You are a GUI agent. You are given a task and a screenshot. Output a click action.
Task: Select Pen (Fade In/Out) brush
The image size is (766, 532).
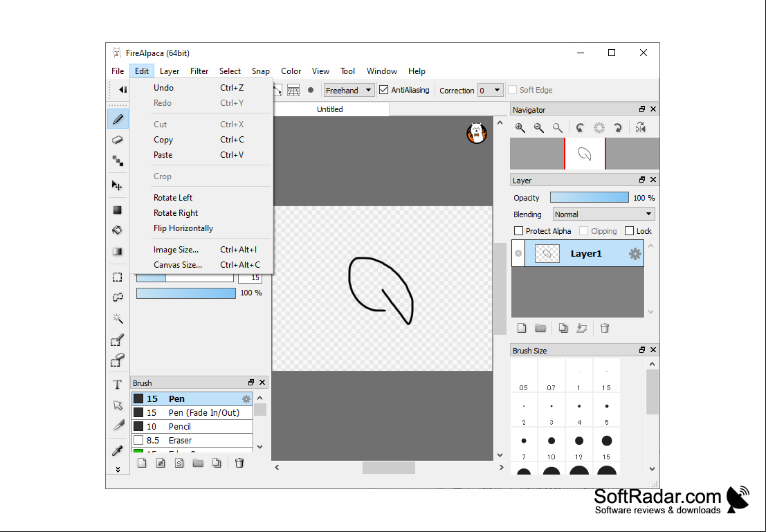(x=192, y=413)
